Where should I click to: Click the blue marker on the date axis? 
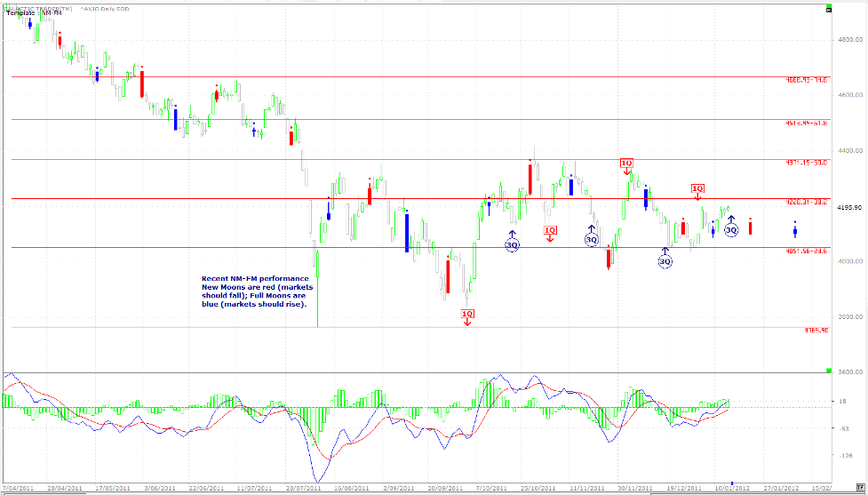point(732,483)
